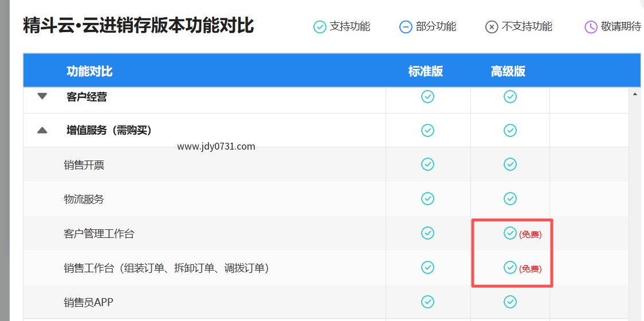Click the 部分功能 legend minus icon
The width and height of the screenshot is (644, 321).
coord(406,27)
